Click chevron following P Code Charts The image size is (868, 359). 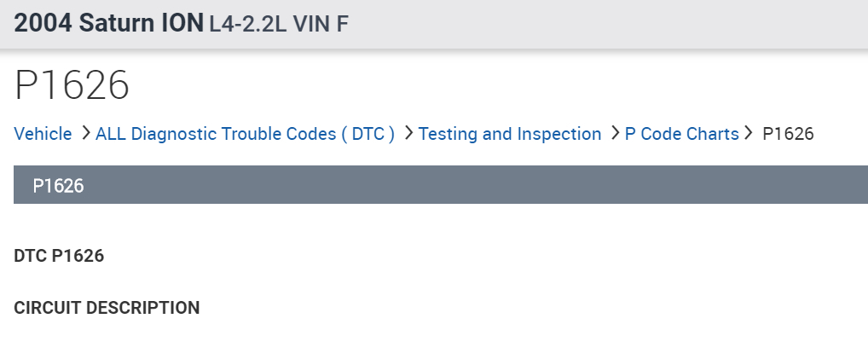pyautogui.click(x=749, y=133)
